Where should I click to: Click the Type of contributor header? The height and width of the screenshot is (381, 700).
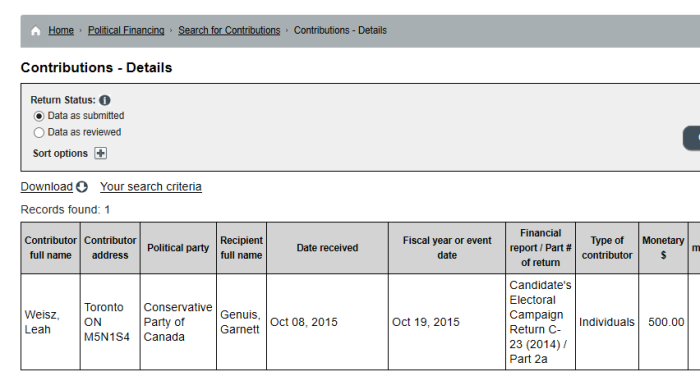pyautogui.click(x=607, y=248)
